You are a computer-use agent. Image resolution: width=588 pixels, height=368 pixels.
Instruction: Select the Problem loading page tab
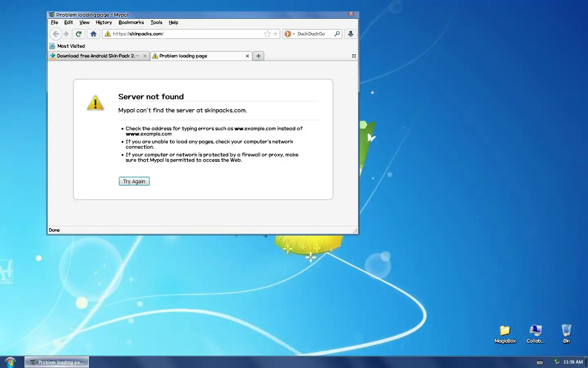[x=201, y=56]
